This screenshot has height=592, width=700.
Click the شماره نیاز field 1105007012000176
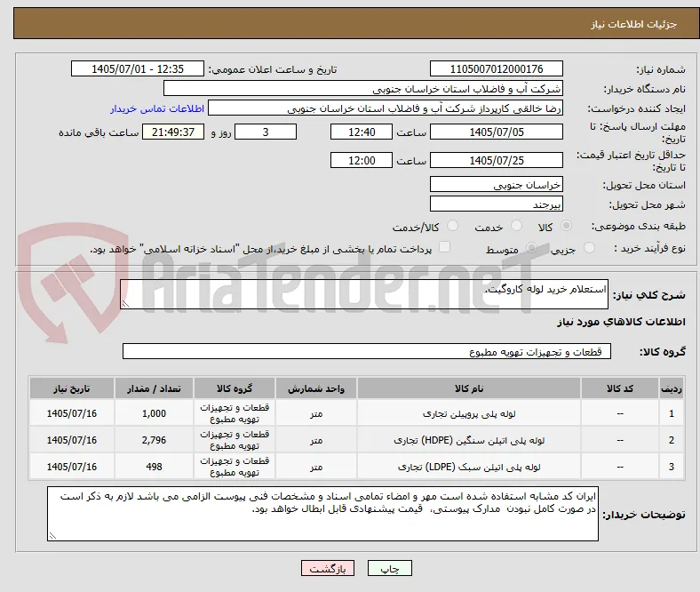click(497, 68)
